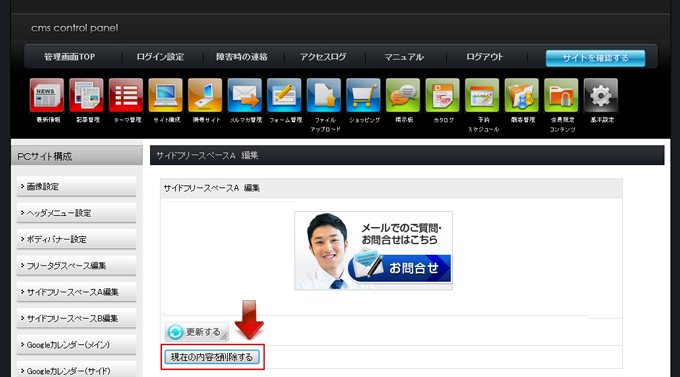Open the ショッピング cart icon

pos(363,95)
